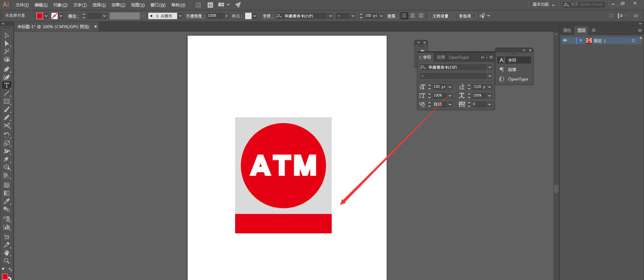The height and width of the screenshot is (280, 644).
Task: Open the 基本功能 workspace switcher
Action: click(x=543, y=5)
